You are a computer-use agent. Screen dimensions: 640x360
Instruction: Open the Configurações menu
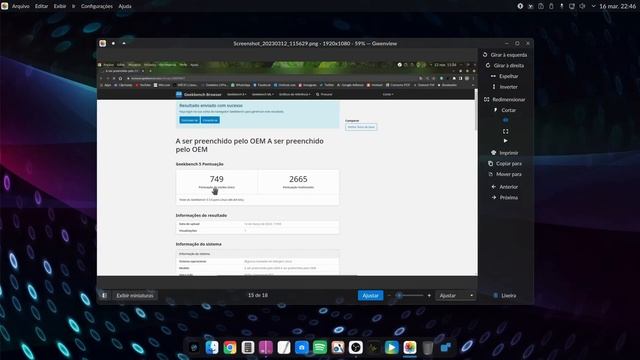(97, 6)
